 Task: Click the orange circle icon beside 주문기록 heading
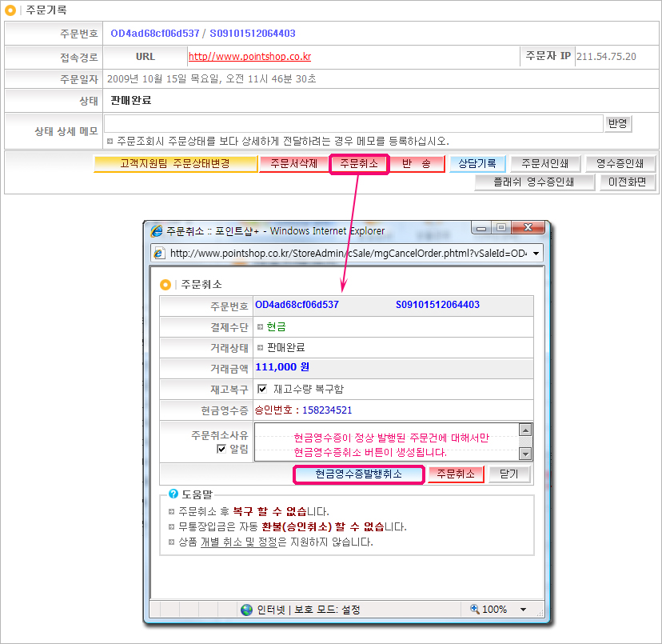pyautogui.click(x=10, y=10)
